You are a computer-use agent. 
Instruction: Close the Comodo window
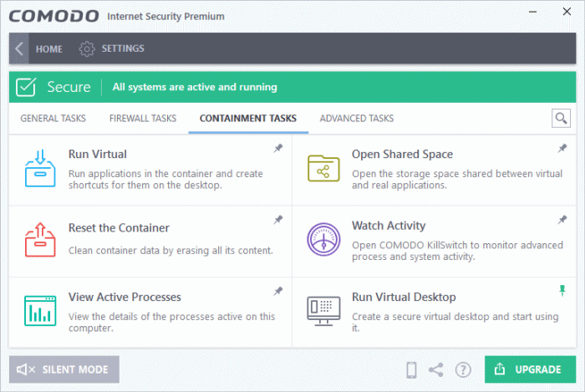(567, 12)
